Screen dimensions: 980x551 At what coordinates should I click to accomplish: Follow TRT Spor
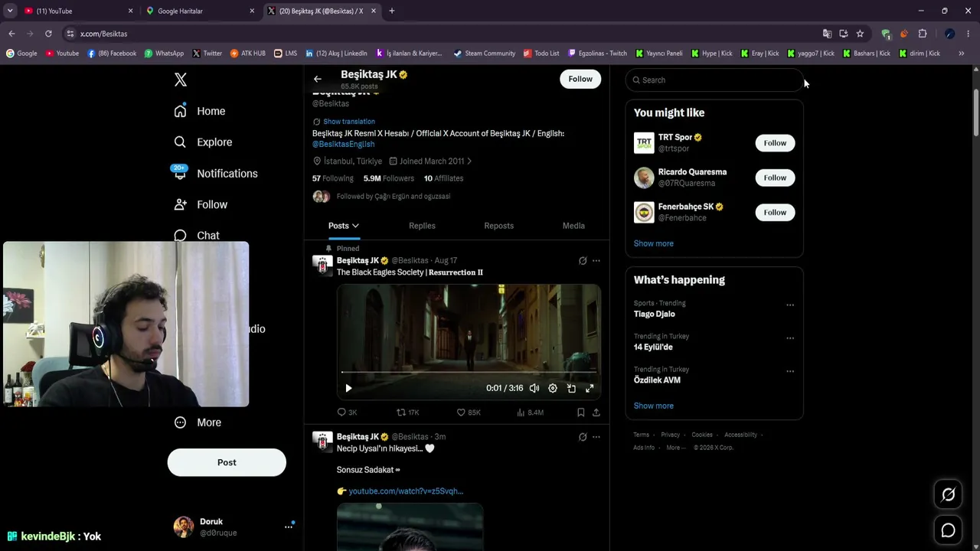pos(775,143)
